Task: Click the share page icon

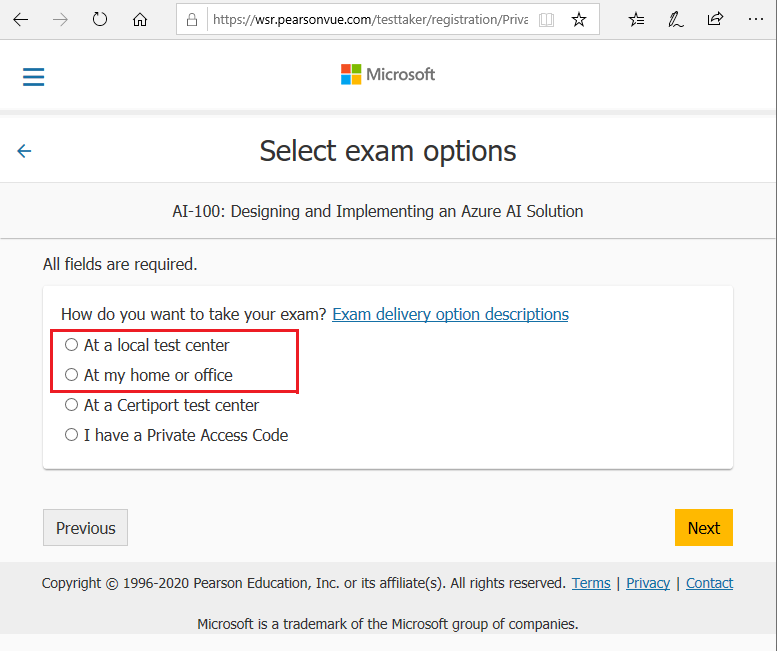Action: pos(715,20)
